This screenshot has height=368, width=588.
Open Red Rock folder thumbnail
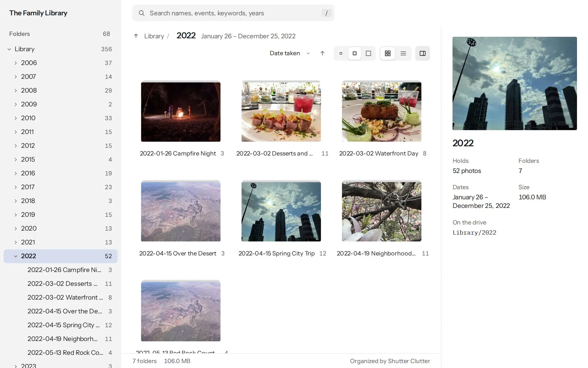coord(181,312)
